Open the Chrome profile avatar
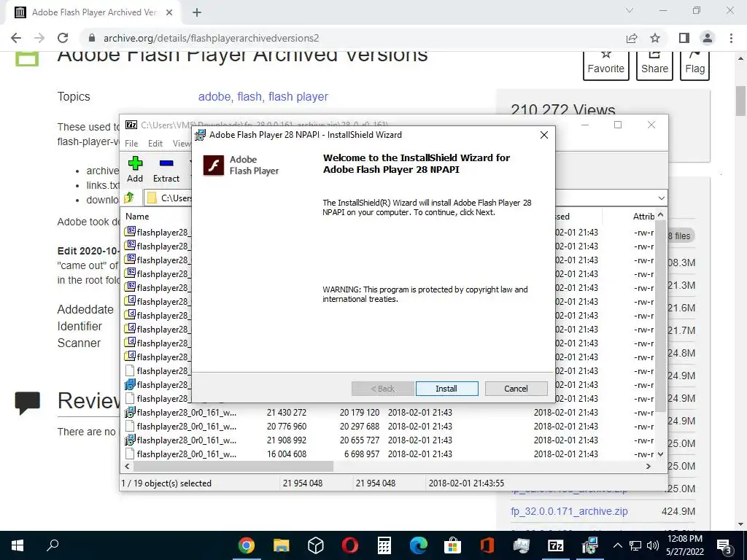Viewport: 747px width, 560px height. click(x=708, y=38)
